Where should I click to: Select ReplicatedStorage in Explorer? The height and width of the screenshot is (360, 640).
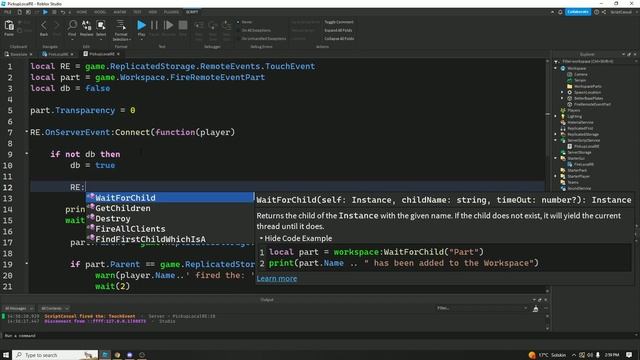tap(582, 134)
